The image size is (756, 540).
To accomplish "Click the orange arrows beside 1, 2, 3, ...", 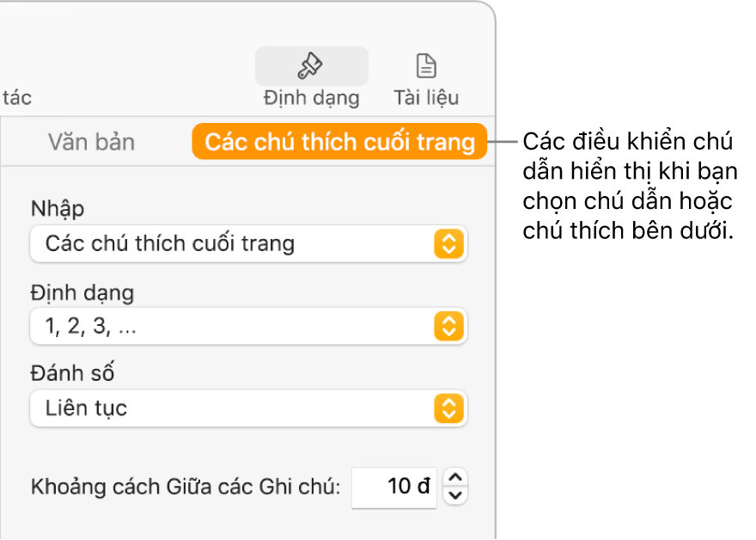I will (x=448, y=326).
